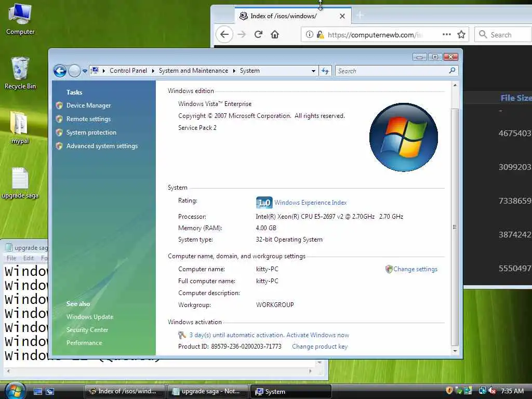Click scroll down arrow in System window
The height and width of the screenshot is (399, 532).
click(x=455, y=351)
